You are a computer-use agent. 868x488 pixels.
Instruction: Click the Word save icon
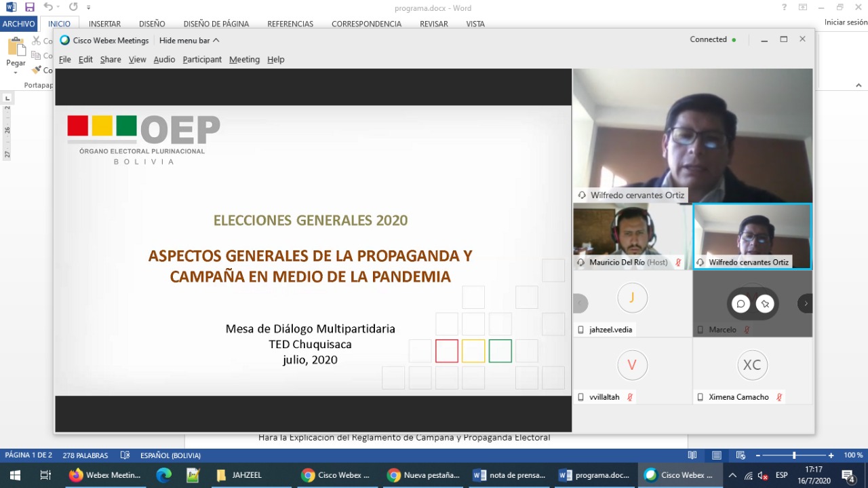(x=29, y=7)
